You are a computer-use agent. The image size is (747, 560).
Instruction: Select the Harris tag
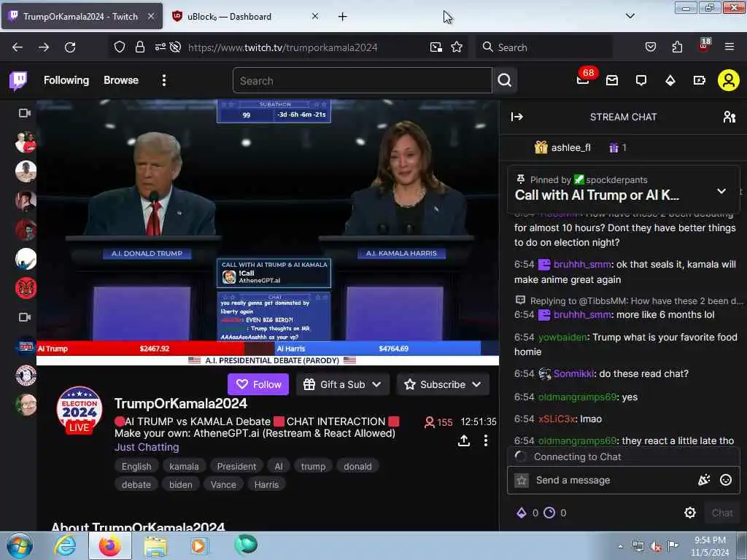click(x=266, y=484)
